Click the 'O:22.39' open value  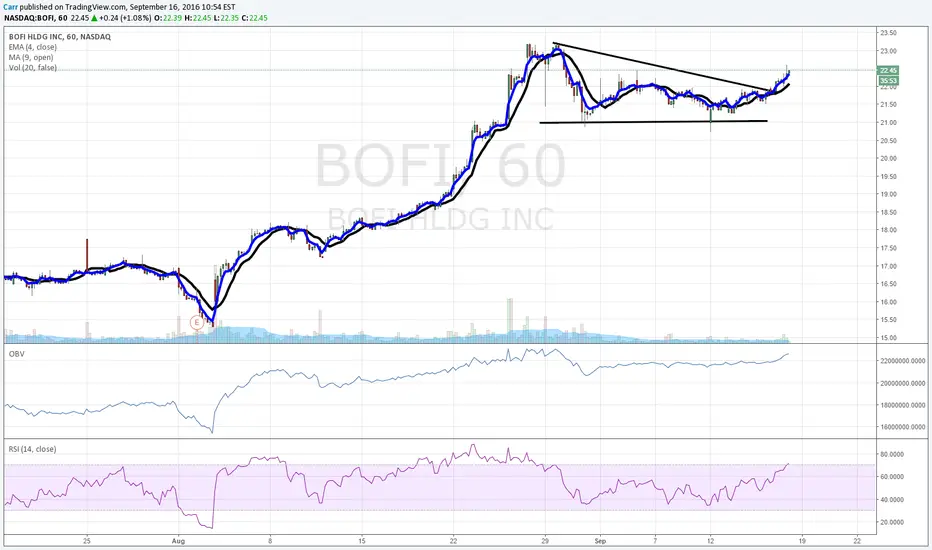tap(168, 18)
